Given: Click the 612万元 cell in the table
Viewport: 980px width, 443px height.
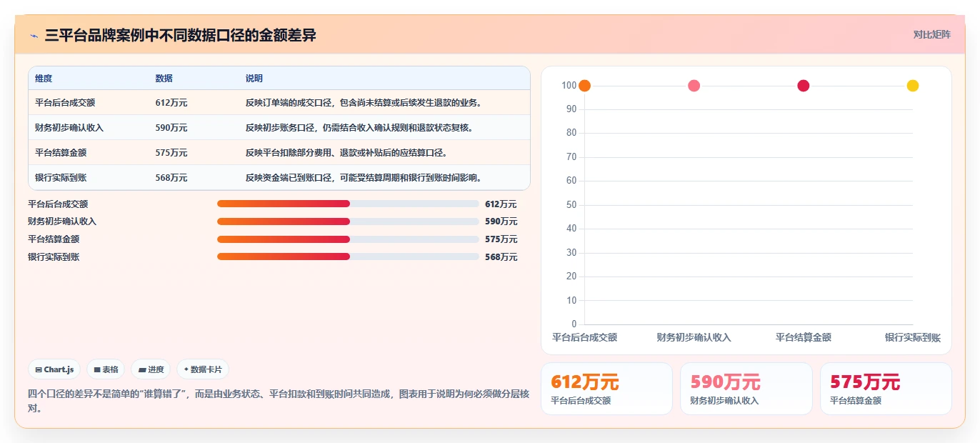Looking at the screenshot, I should click(x=171, y=103).
